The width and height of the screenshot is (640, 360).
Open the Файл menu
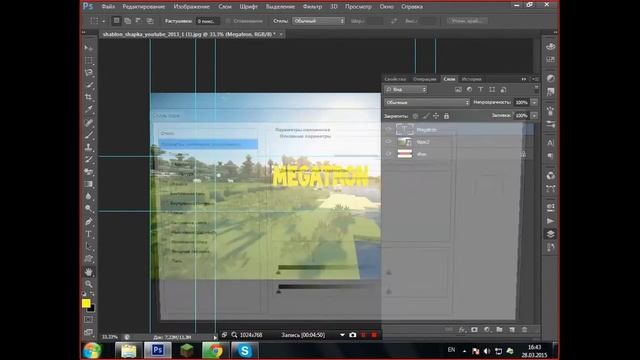[x=108, y=7]
